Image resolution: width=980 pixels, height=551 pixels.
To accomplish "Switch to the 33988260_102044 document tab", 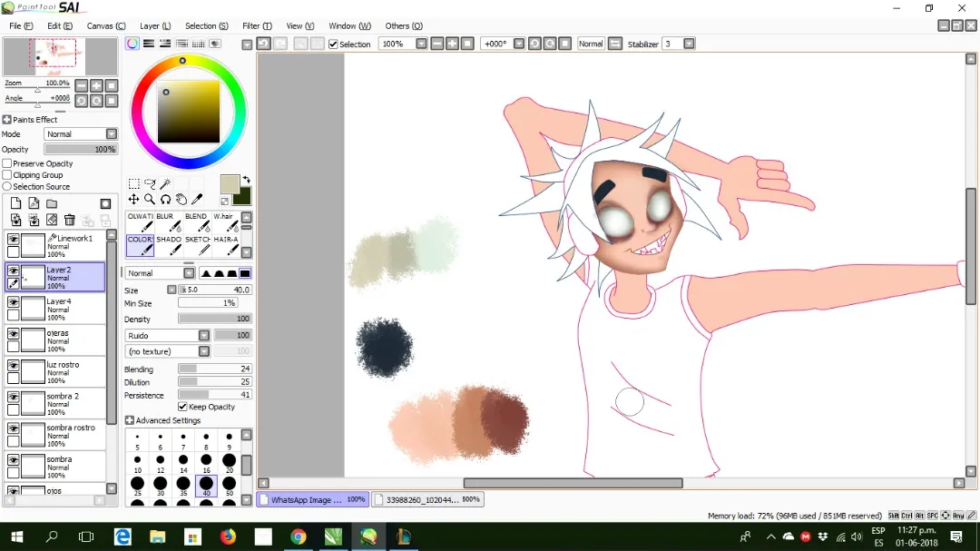I will click(x=427, y=499).
